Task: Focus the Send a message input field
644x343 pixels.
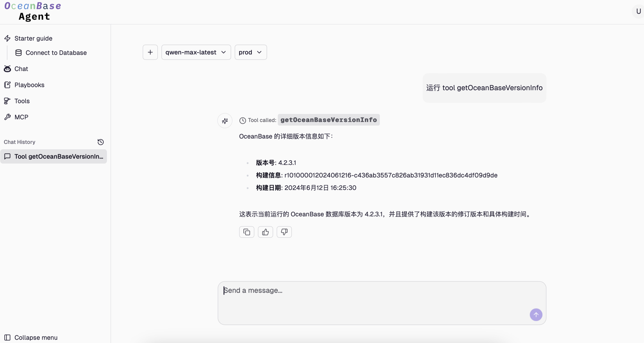Action: (x=382, y=303)
